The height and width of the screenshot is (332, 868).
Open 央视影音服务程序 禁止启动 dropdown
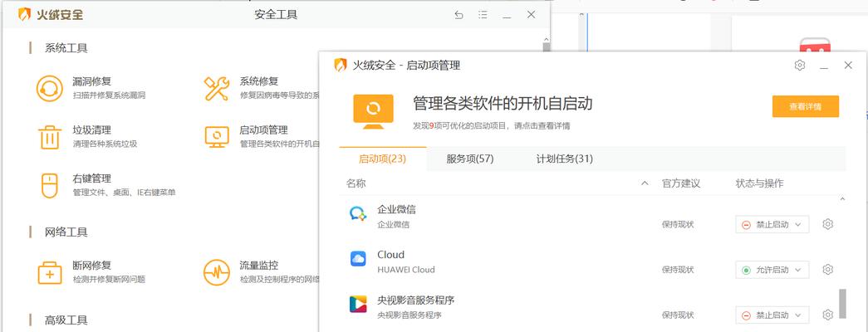(772, 315)
